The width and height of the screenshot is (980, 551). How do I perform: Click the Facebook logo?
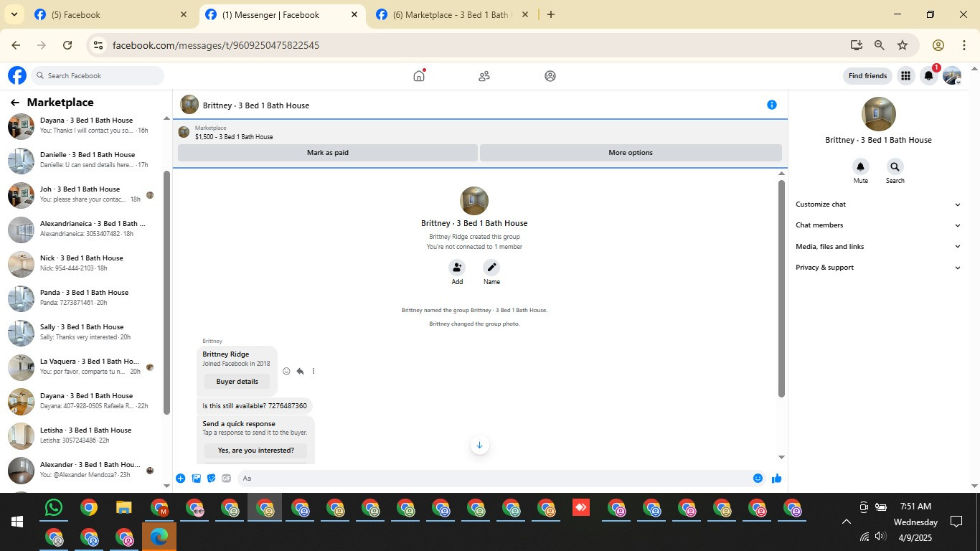(x=17, y=75)
